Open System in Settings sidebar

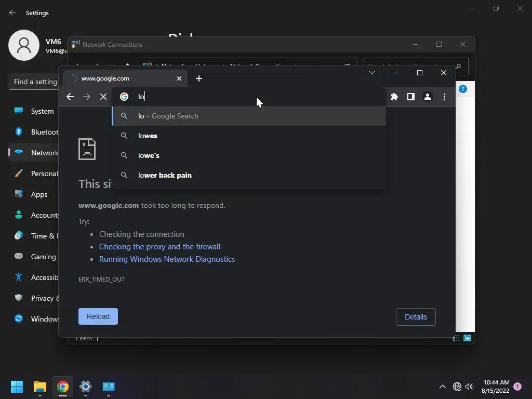[x=34, y=111]
